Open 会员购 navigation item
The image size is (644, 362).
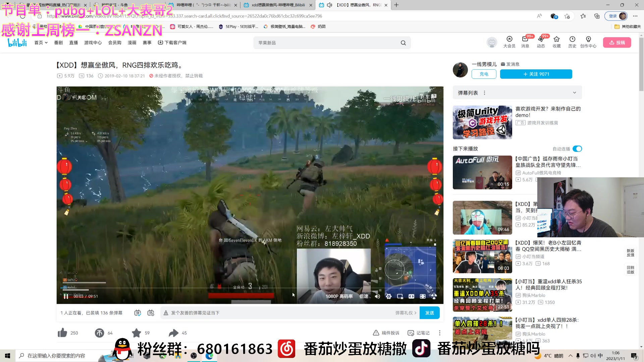[x=115, y=43]
